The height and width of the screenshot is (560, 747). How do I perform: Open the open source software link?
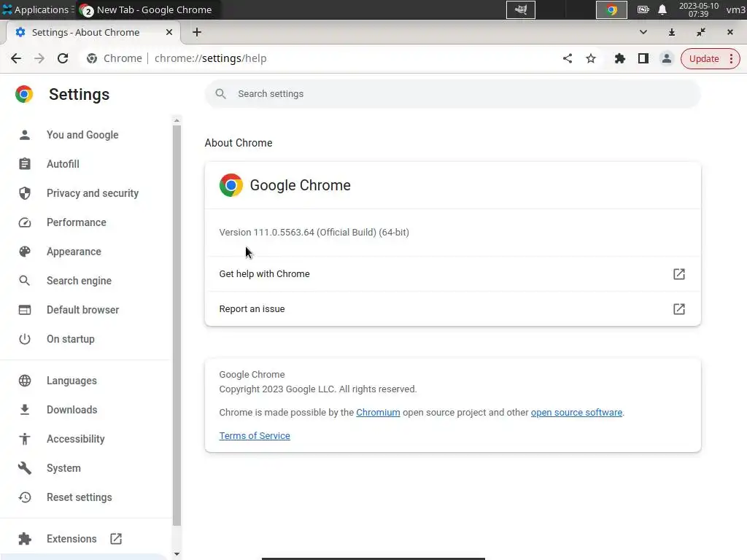point(576,413)
